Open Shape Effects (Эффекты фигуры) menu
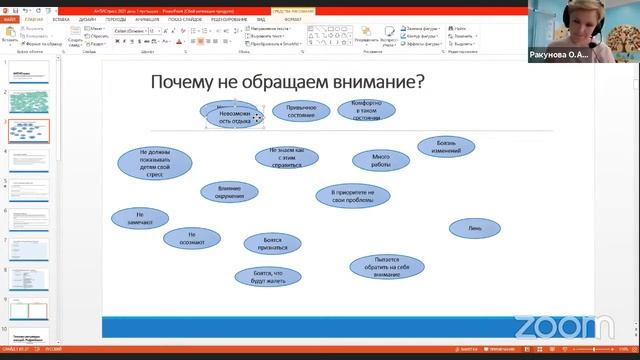The height and width of the screenshot is (360, 640). click(x=421, y=43)
